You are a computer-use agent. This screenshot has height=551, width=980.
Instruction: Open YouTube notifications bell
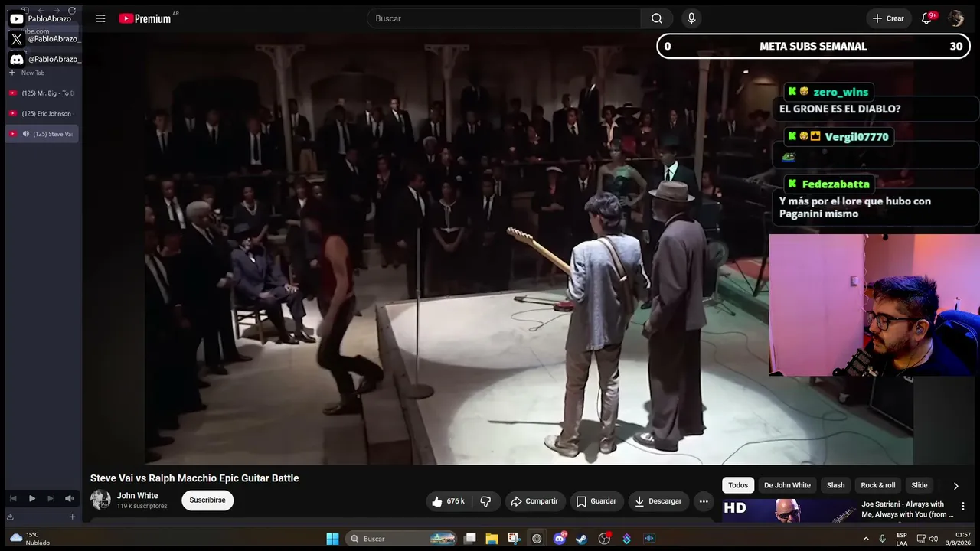pos(926,18)
